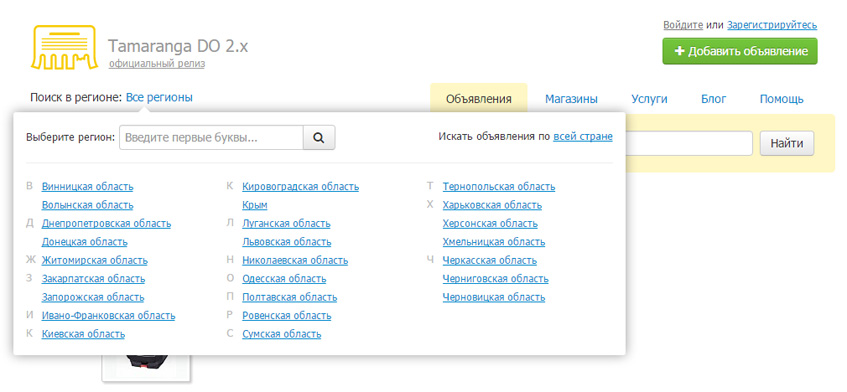Open the Помощь tab
This screenshot has height=392, width=847.
point(782,99)
